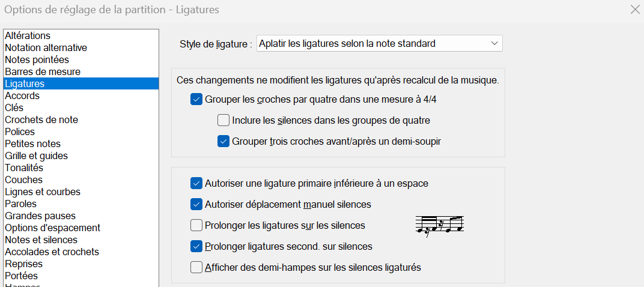Enable Prolonger les ligatures sur les silences

pyautogui.click(x=196, y=226)
